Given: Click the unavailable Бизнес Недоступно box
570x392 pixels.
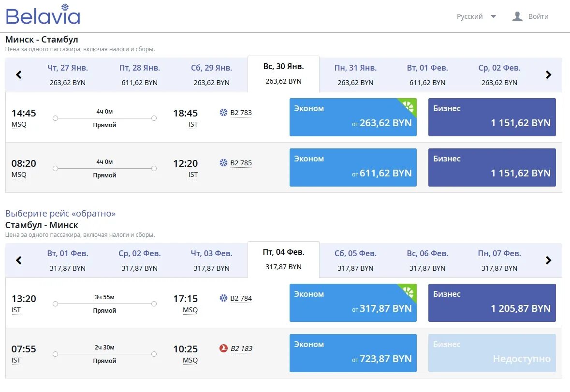Looking at the screenshot, I should 492,353.
